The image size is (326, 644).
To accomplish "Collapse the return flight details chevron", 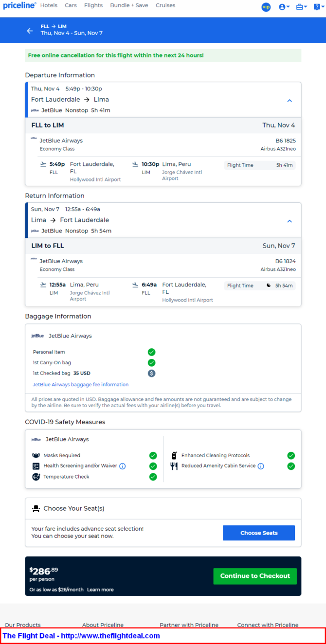I will coord(290,221).
